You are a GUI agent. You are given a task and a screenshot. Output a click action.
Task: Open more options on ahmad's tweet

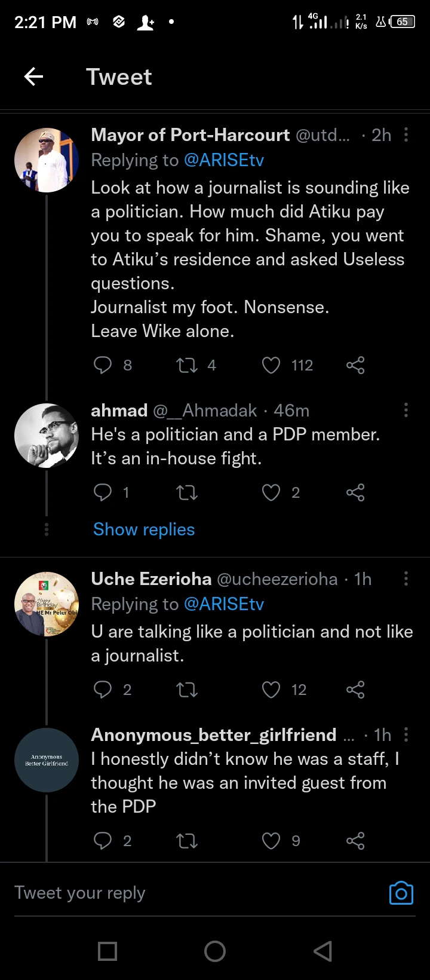point(406,410)
